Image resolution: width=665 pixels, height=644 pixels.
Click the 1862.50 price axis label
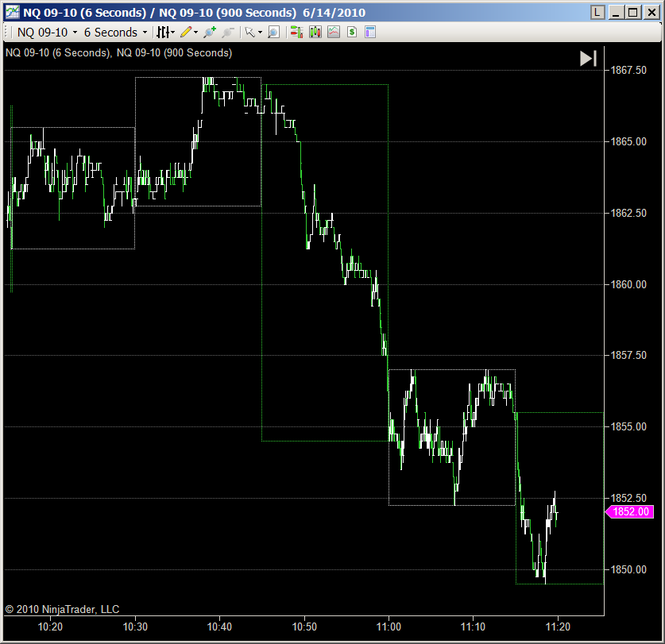(x=628, y=213)
